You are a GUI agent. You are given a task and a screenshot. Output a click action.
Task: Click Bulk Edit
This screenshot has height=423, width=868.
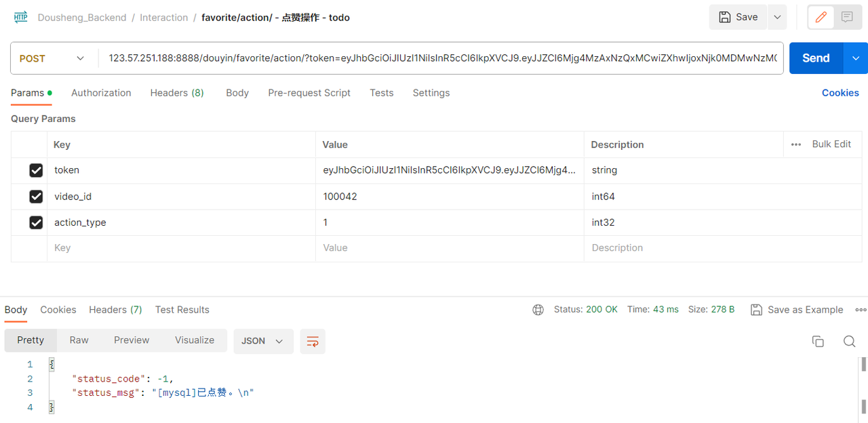click(x=831, y=144)
